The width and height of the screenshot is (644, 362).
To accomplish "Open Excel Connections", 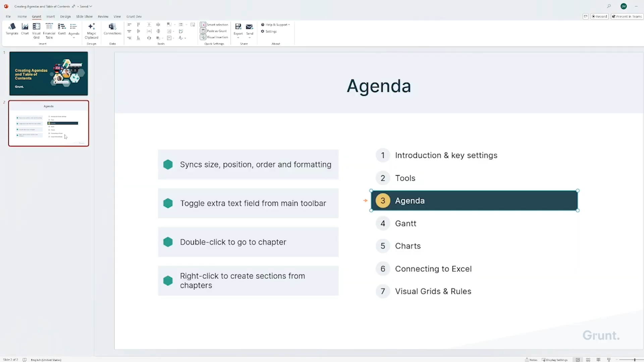I will (112, 29).
